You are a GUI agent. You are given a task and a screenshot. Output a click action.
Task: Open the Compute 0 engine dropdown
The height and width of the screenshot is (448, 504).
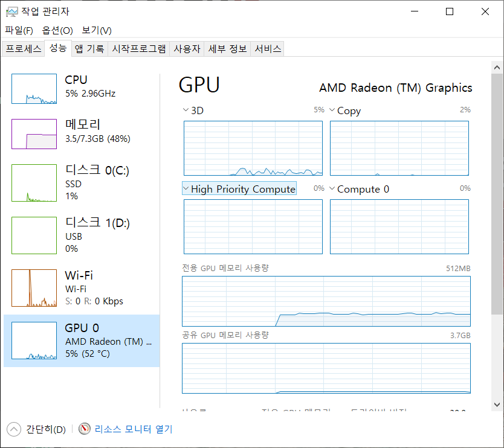pyautogui.click(x=332, y=189)
